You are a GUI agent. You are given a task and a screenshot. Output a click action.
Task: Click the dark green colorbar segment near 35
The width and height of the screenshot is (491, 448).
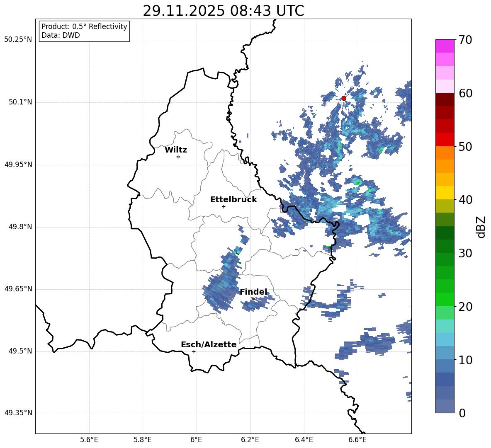[445, 233]
